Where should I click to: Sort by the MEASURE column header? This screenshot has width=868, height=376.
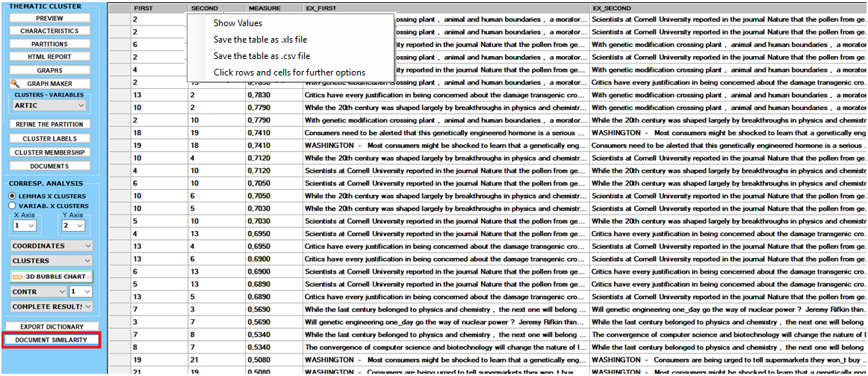pos(275,8)
